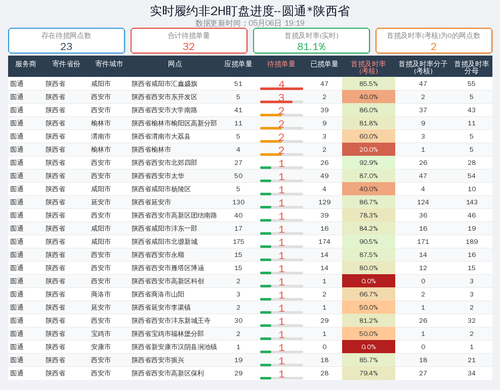Viewport: 500px width, 390px height.
Task: Click the 174 已揽单量 value
Action: (x=324, y=242)
